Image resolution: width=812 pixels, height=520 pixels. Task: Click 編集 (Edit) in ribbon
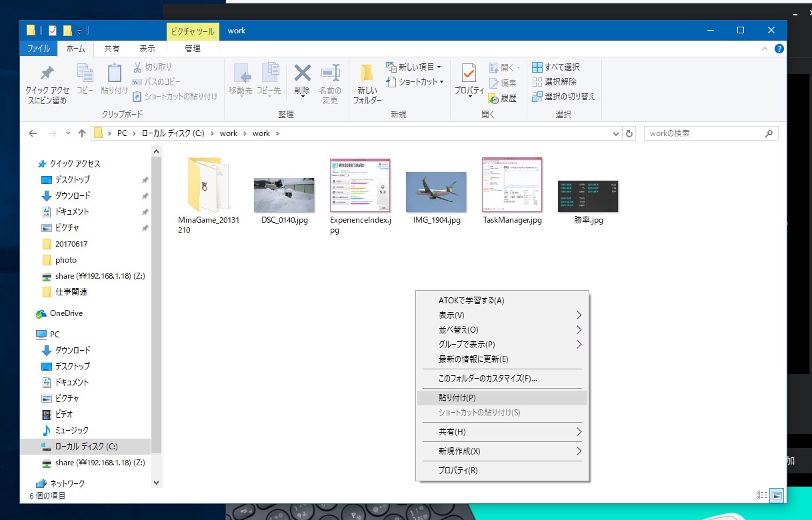tap(503, 83)
